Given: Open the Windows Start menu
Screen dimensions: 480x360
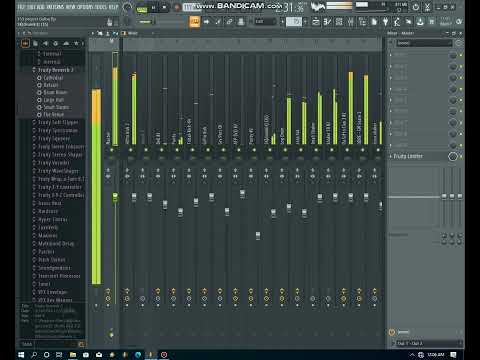Looking at the screenshot, I should coord(21,355).
